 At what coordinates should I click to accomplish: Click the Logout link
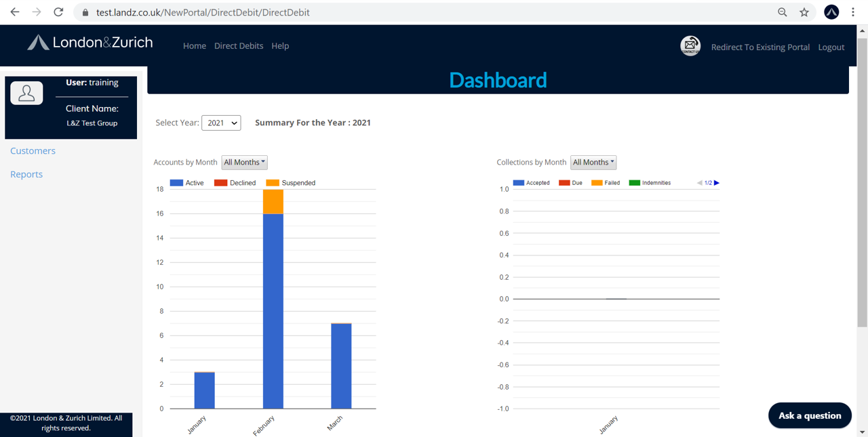tap(831, 47)
